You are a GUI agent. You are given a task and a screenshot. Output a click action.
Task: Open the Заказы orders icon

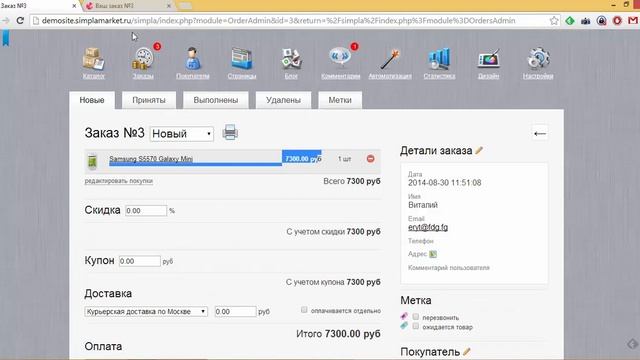(x=143, y=59)
